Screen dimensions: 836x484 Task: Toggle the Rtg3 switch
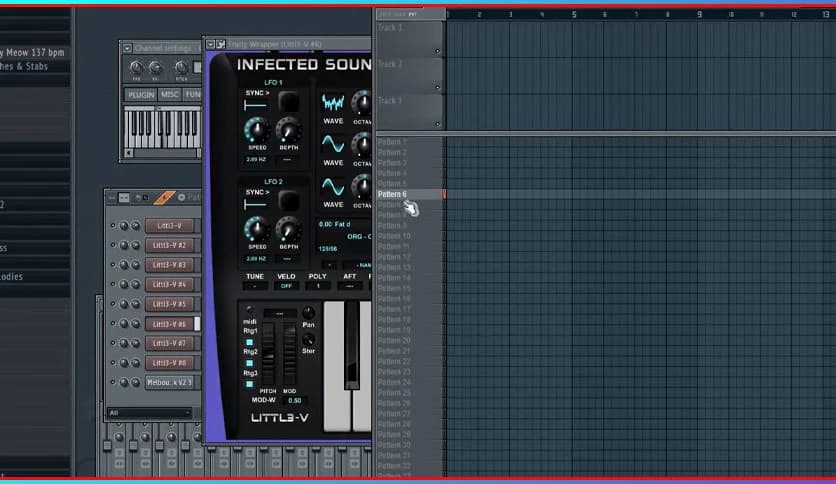[x=249, y=384]
